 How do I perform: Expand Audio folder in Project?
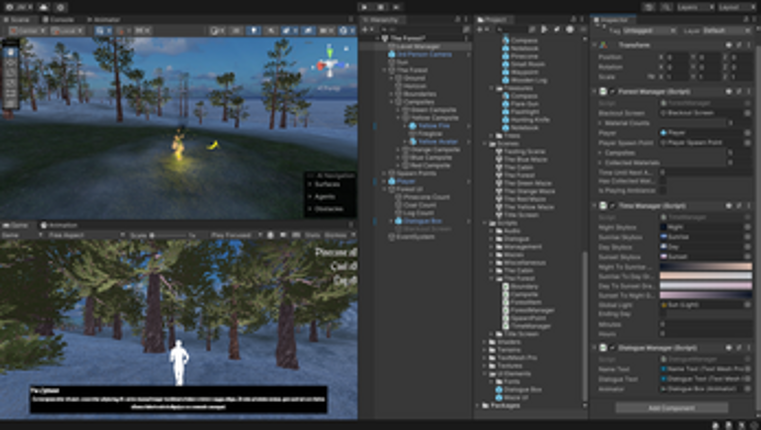(x=492, y=231)
